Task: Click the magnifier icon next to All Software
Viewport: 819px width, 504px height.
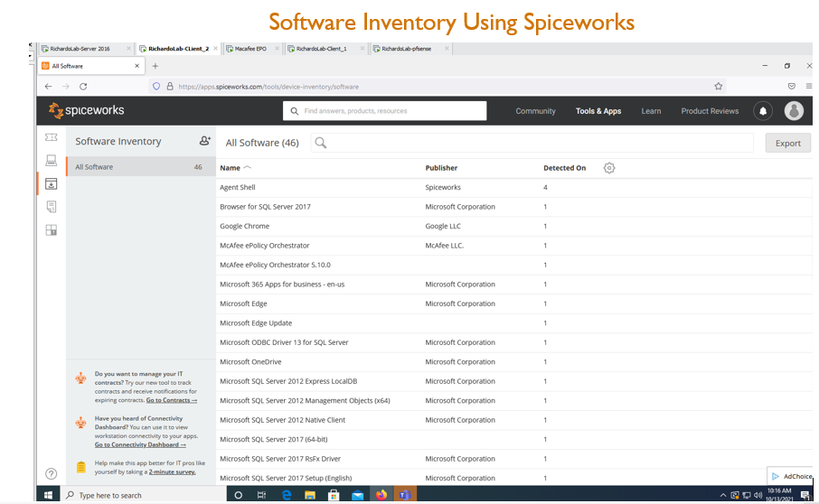Action: 321,143
